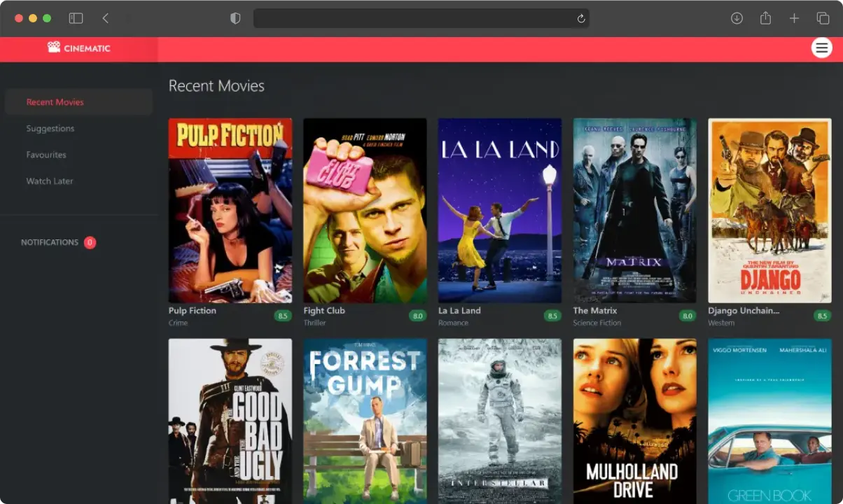This screenshot has width=843, height=504.
Task: Reload the page with the refresh icon
Action: tap(580, 19)
